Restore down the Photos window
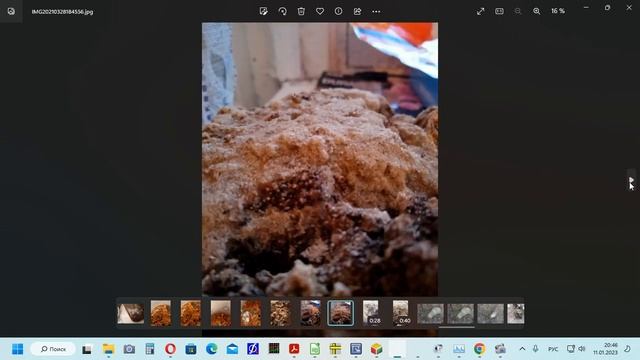 click(608, 8)
